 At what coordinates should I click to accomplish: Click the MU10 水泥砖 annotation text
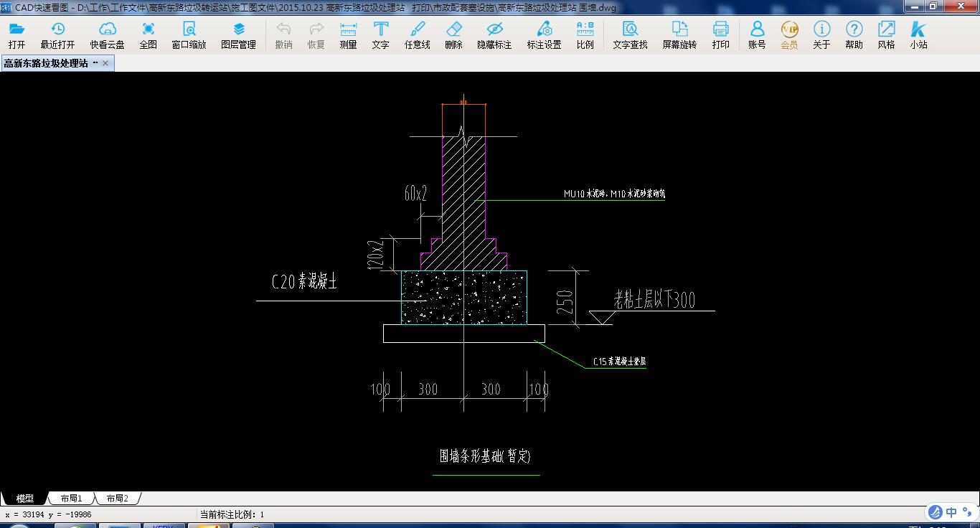tap(615, 194)
